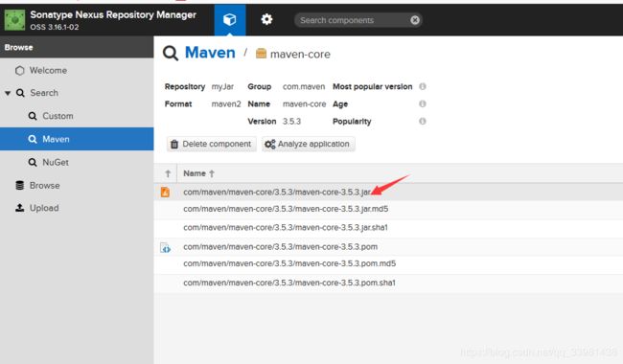Select the Maven search item
This screenshot has width=623, height=364.
(77, 139)
